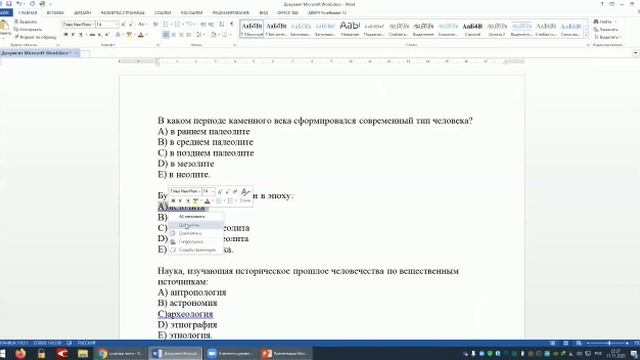Paste clipboard using Вставить icon

coord(4,28)
